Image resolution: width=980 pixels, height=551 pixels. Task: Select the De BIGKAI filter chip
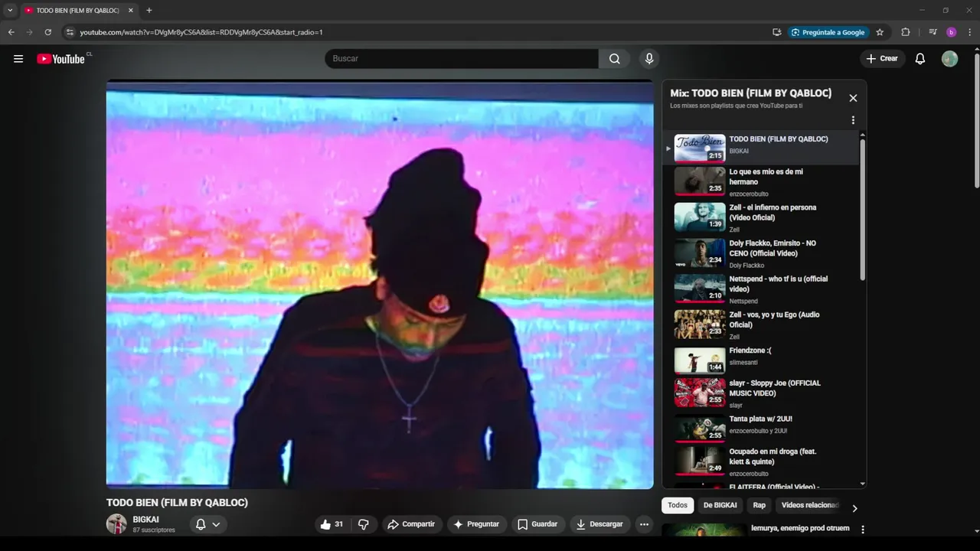(720, 505)
